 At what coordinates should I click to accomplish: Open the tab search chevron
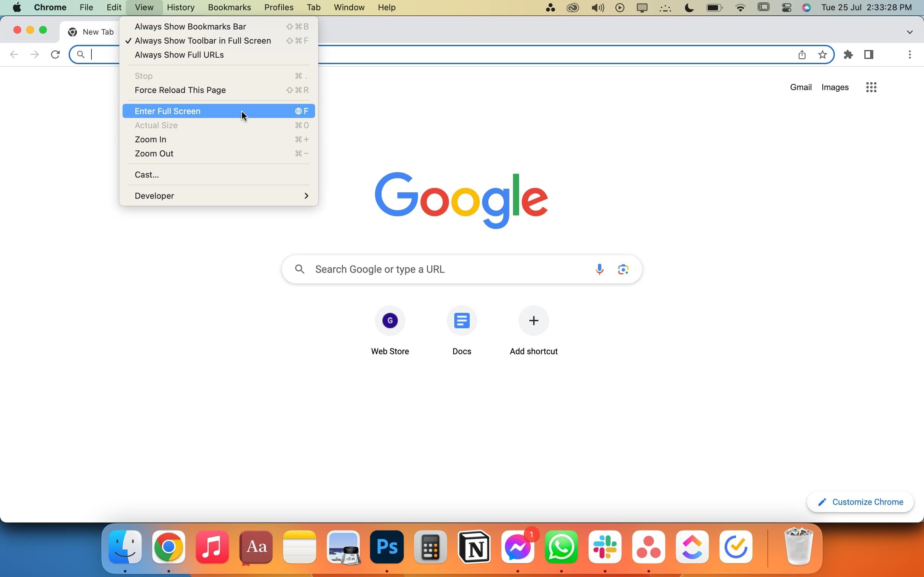[x=909, y=32]
